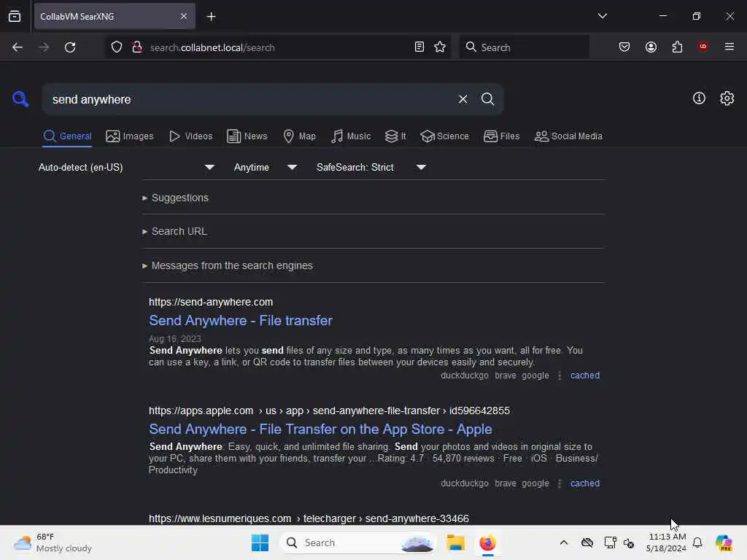
Task: Open weather widget showing 68°F
Action: (x=53, y=542)
